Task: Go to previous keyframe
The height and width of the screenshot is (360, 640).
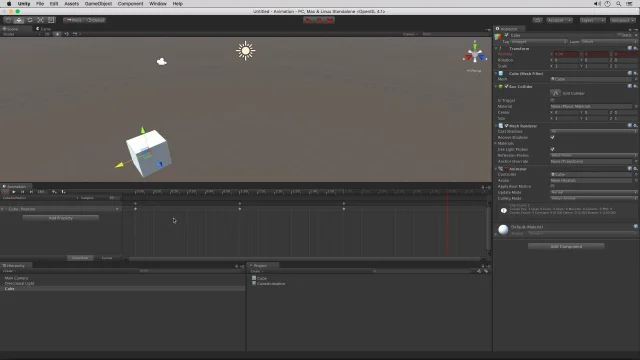Action: [22, 192]
